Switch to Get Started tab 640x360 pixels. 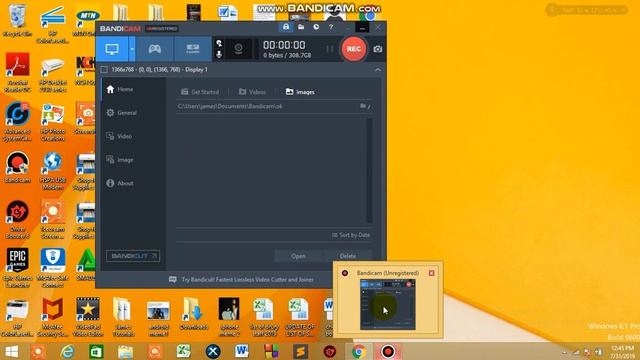200,92
